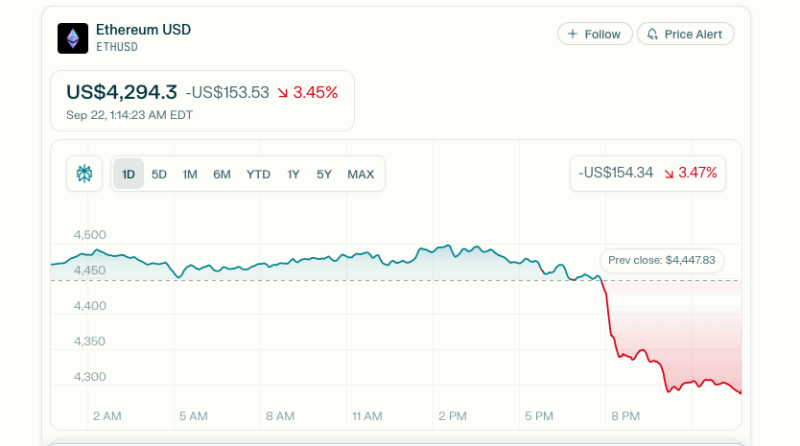The image size is (800, 446).
Task: Click the Ethereum USD title
Action: [x=143, y=30]
